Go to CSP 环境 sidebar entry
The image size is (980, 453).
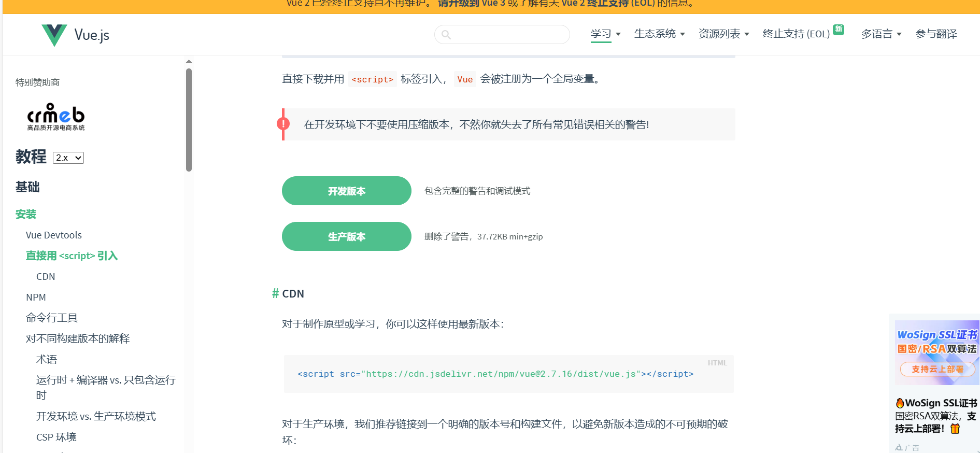[x=56, y=437]
